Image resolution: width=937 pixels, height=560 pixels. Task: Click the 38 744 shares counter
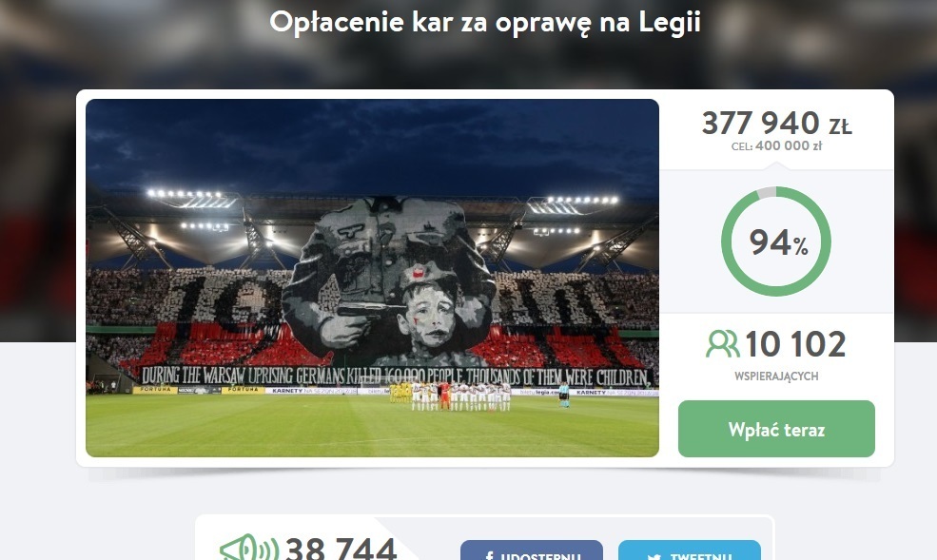342,549
